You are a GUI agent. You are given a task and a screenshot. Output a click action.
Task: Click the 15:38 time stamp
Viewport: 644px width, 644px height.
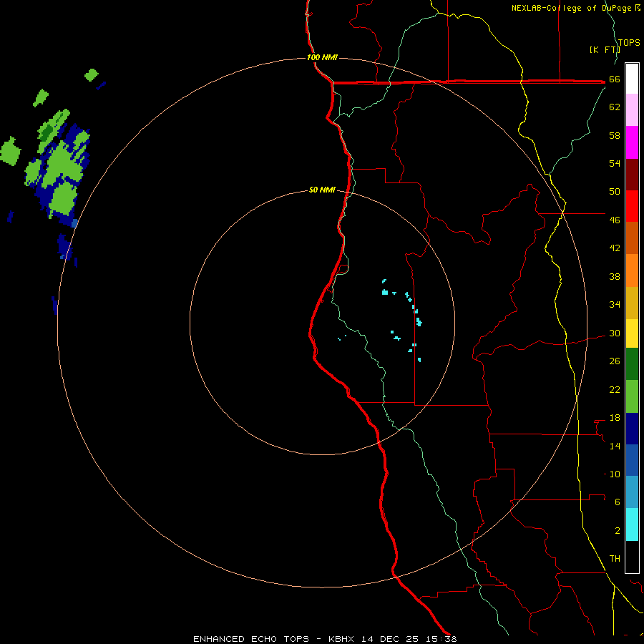(x=441, y=639)
